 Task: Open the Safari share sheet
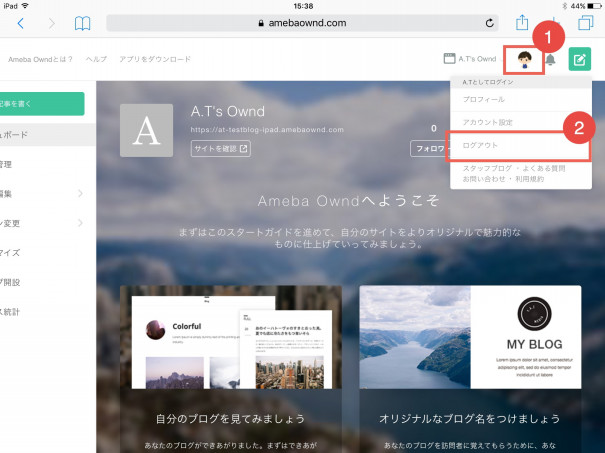tap(521, 22)
